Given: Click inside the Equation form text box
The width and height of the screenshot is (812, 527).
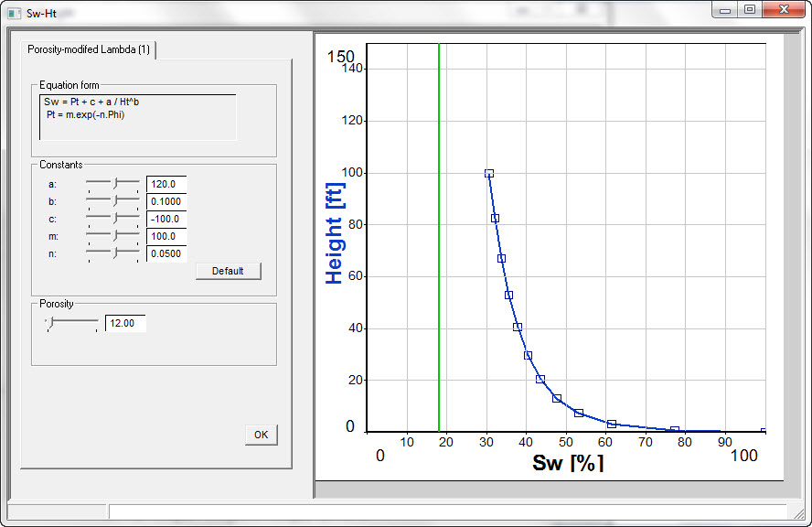Looking at the screenshot, I should click(137, 116).
